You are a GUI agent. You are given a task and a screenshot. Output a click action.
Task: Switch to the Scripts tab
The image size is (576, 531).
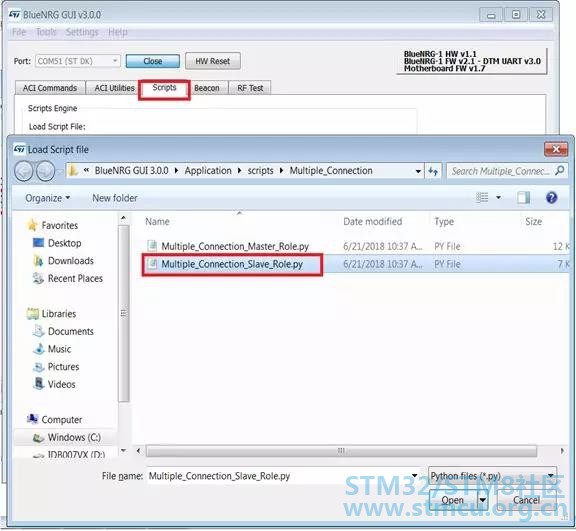click(x=164, y=88)
